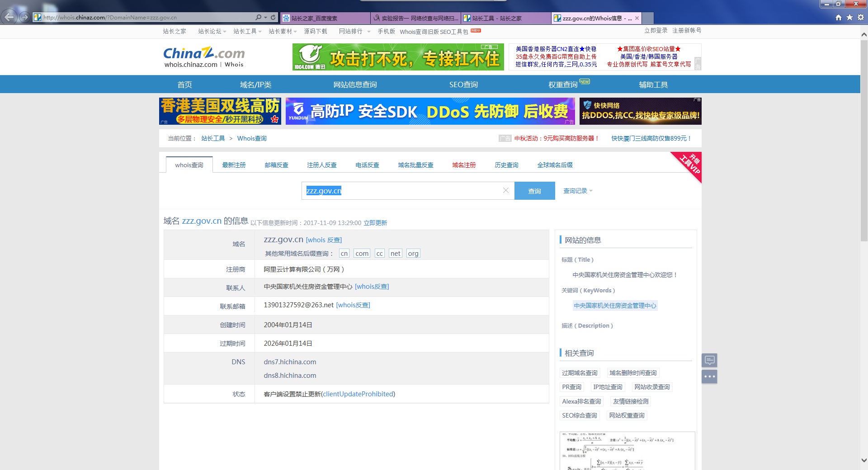868x470 pixels.
Task: Click the address bar search magnifier icon
Action: coord(258,17)
